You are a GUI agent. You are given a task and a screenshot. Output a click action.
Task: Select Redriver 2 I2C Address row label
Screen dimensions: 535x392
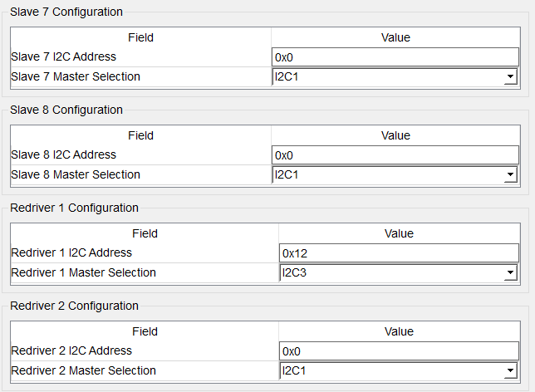(71, 350)
